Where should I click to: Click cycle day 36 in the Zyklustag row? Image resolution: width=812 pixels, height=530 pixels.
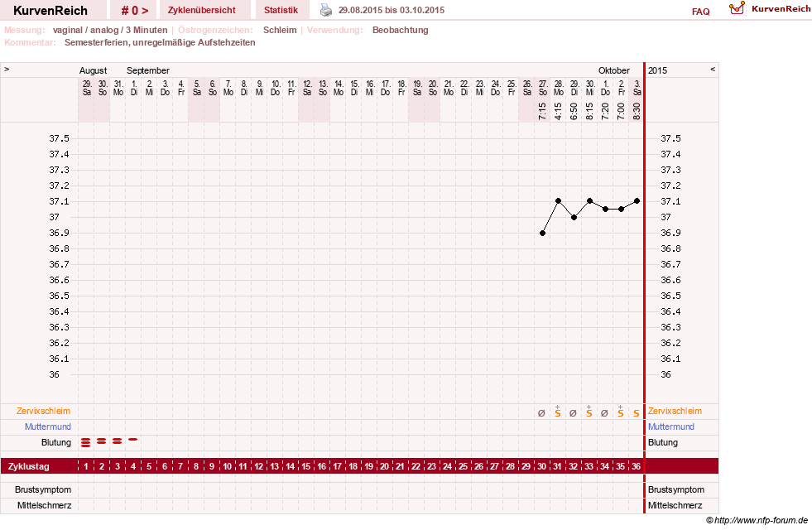pos(636,466)
